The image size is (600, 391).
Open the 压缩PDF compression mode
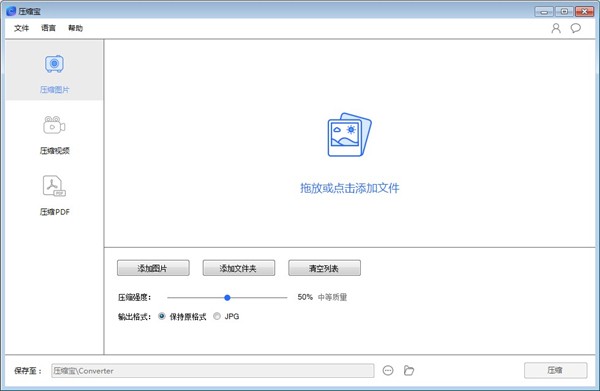54,196
